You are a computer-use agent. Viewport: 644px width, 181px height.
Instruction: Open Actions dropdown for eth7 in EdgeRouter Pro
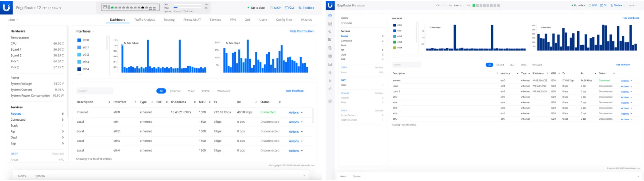(626, 119)
